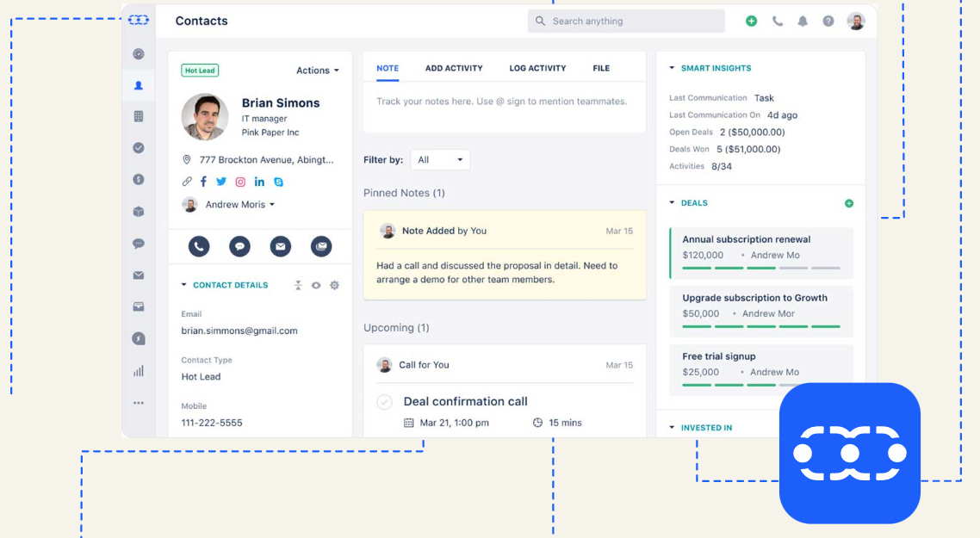Screen dimensions: 980x538
Task: Open the Actions dropdown
Action: coord(318,71)
